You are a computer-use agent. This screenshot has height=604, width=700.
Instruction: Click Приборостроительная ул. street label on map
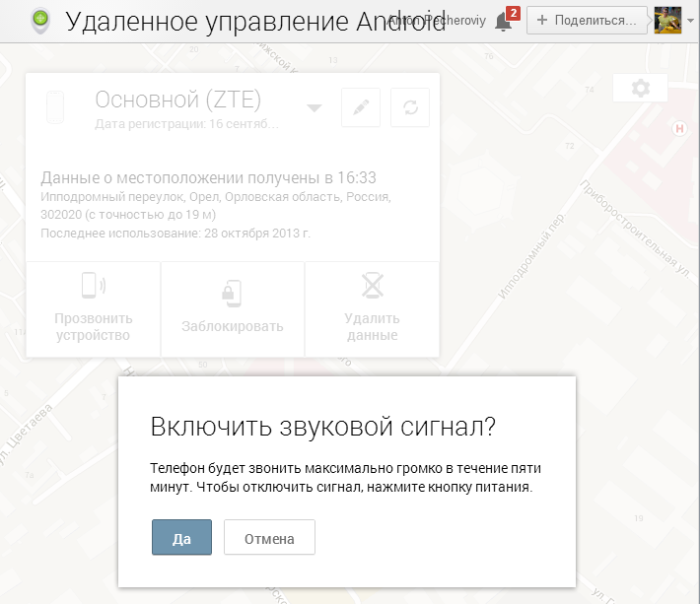pyautogui.click(x=635, y=230)
